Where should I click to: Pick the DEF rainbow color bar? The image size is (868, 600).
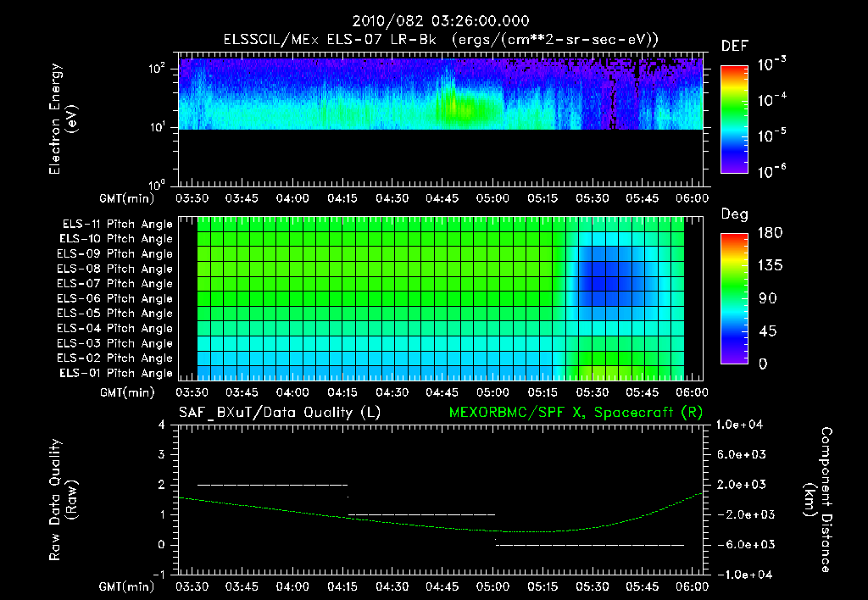pyautogui.click(x=734, y=119)
